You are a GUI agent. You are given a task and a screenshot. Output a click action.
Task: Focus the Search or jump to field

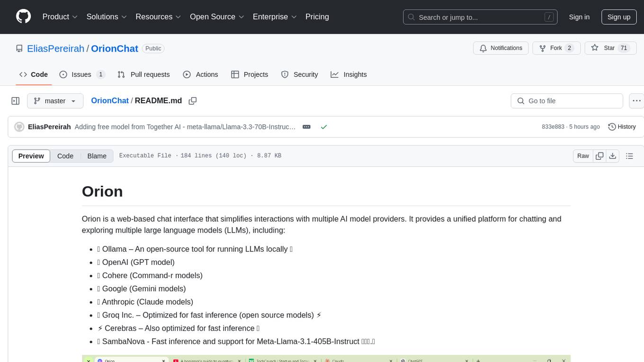point(481,17)
